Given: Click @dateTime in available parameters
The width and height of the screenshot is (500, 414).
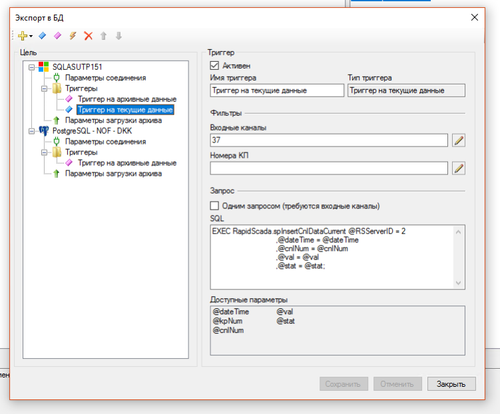Looking at the screenshot, I should (x=231, y=312).
